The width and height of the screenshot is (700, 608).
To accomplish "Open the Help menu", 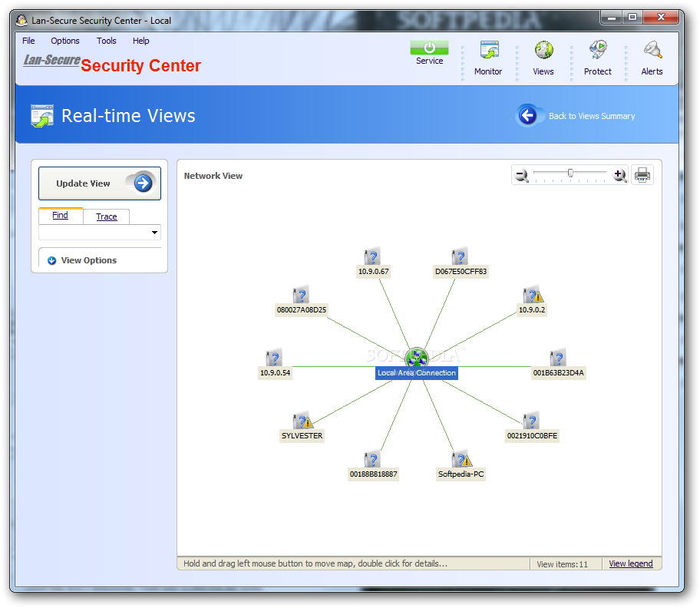I will point(140,41).
